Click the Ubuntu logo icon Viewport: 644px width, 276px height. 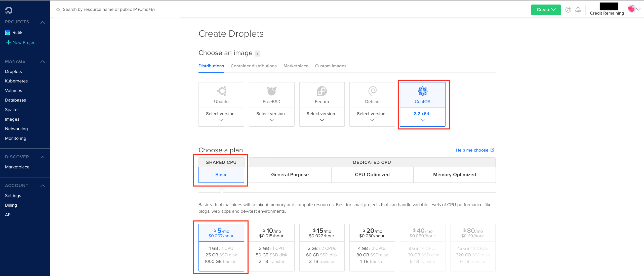(222, 91)
